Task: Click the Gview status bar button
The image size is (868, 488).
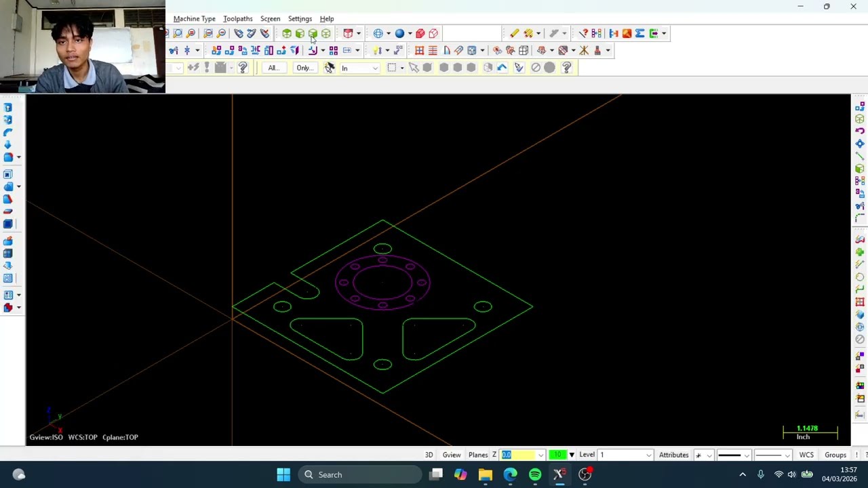Action: coord(452,455)
